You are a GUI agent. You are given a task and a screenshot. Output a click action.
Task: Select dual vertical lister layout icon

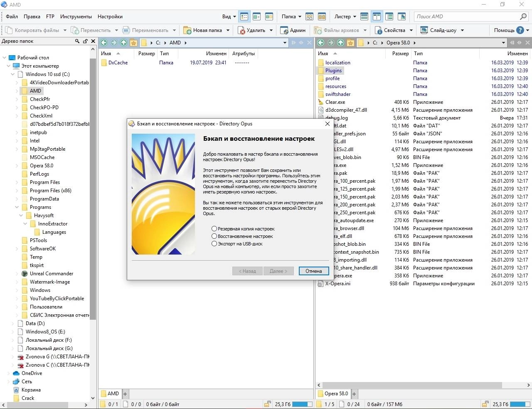[x=377, y=17]
